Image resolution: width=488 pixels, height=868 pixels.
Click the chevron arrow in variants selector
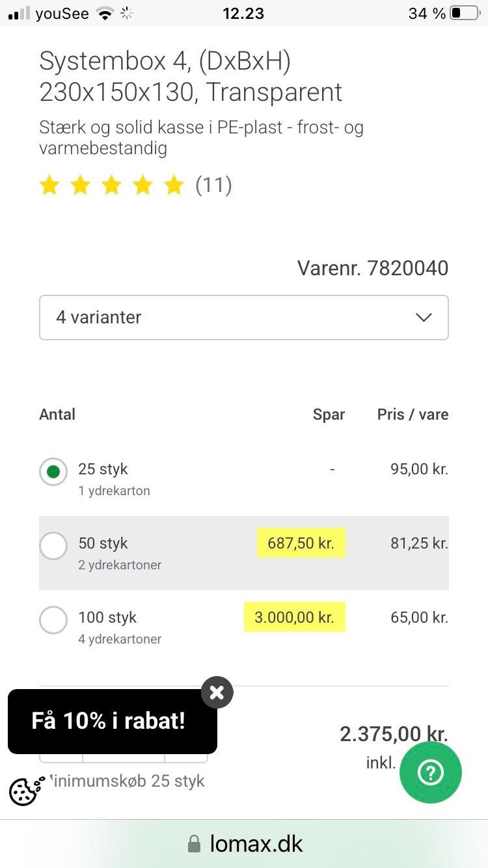[424, 318]
